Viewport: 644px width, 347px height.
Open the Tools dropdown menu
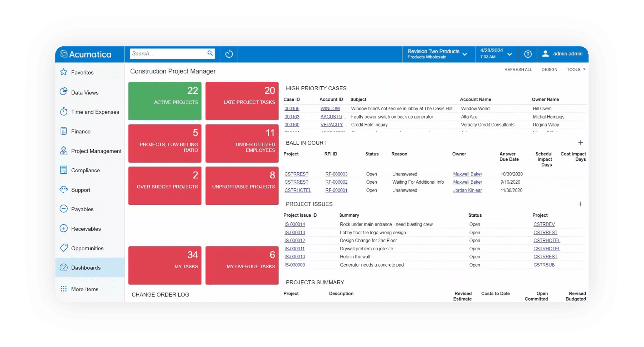(x=576, y=69)
